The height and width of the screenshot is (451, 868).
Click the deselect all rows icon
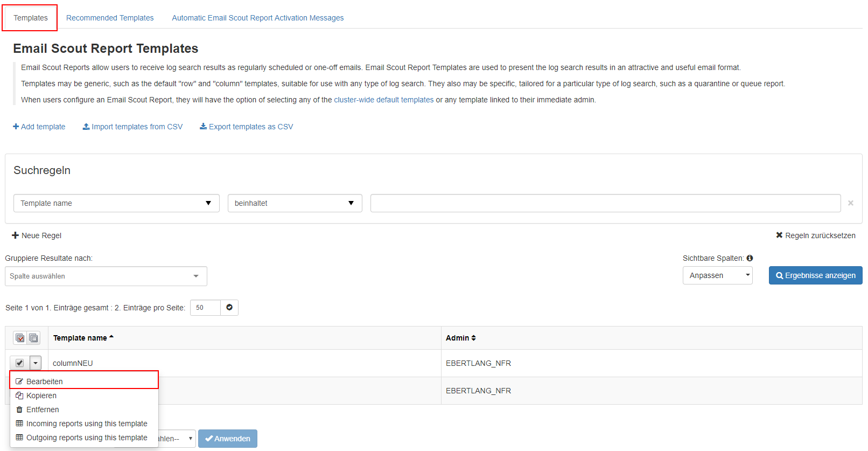[x=33, y=338]
